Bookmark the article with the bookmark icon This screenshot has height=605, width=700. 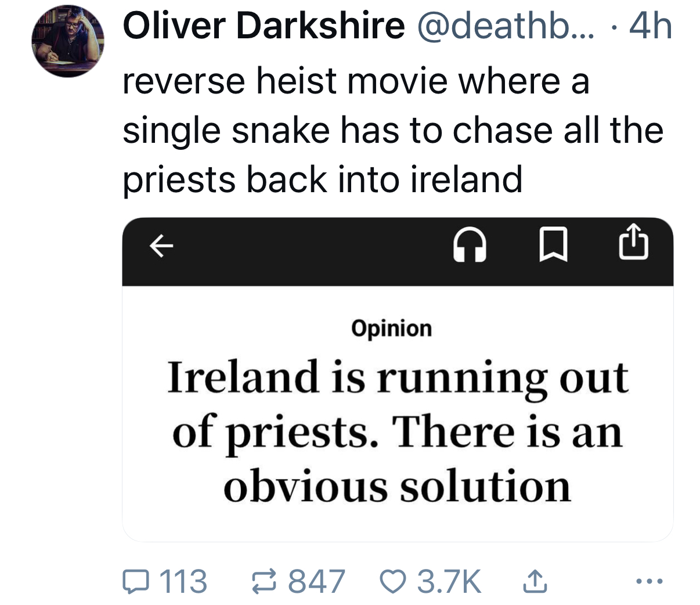pyautogui.click(x=553, y=246)
